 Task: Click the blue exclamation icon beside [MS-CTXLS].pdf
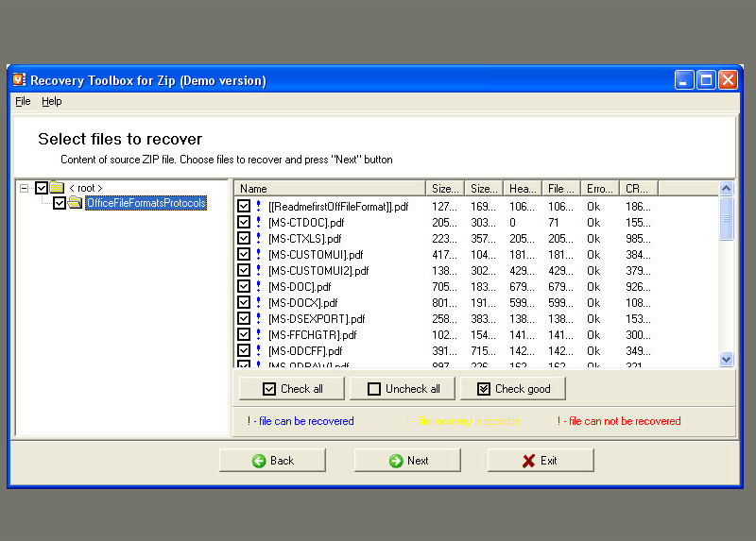(x=258, y=238)
